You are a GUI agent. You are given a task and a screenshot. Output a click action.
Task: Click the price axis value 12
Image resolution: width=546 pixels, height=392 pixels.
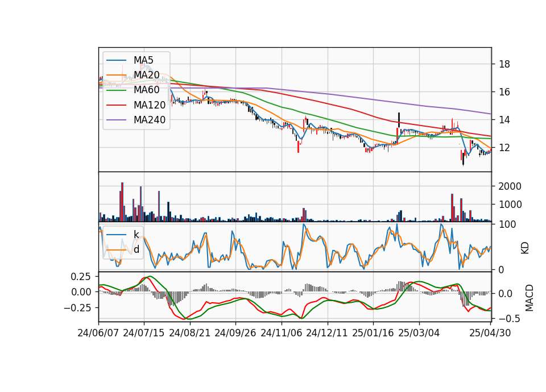pyautogui.click(x=504, y=148)
